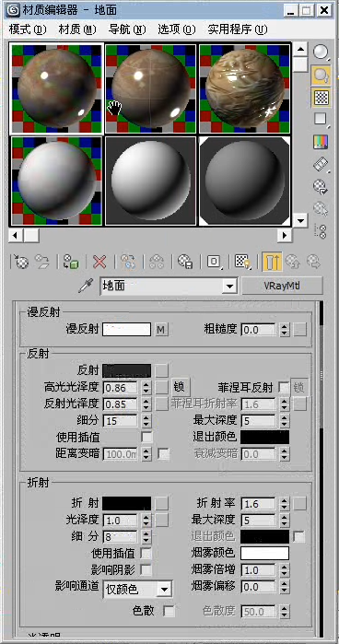Click the M map button beside 漫反射
This screenshot has width=339, height=644.
162,330
